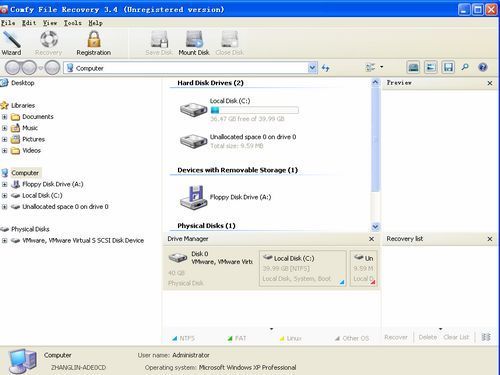Select Local Disk (C:) partition in Drive Manager
This screenshot has width=500, height=375.
[x=303, y=268]
